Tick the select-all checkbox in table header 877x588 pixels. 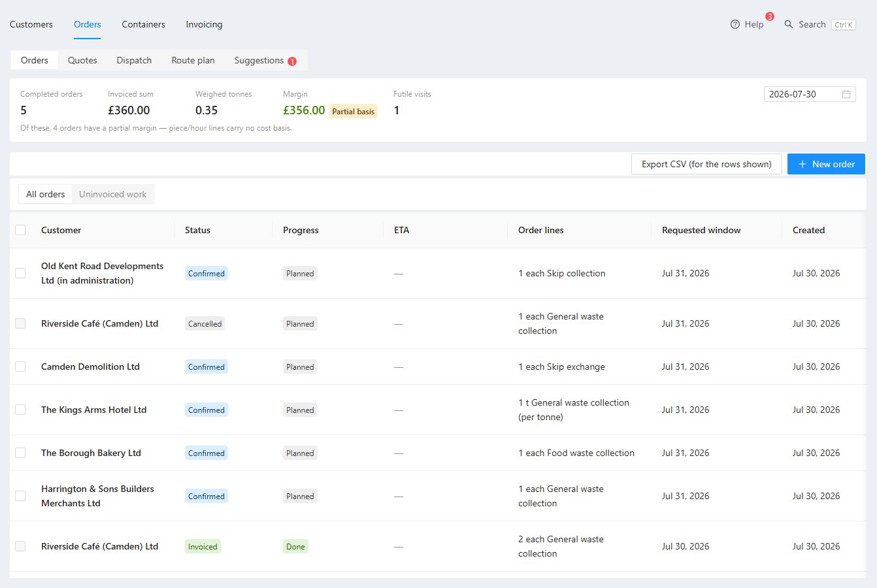tap(20, 230)
